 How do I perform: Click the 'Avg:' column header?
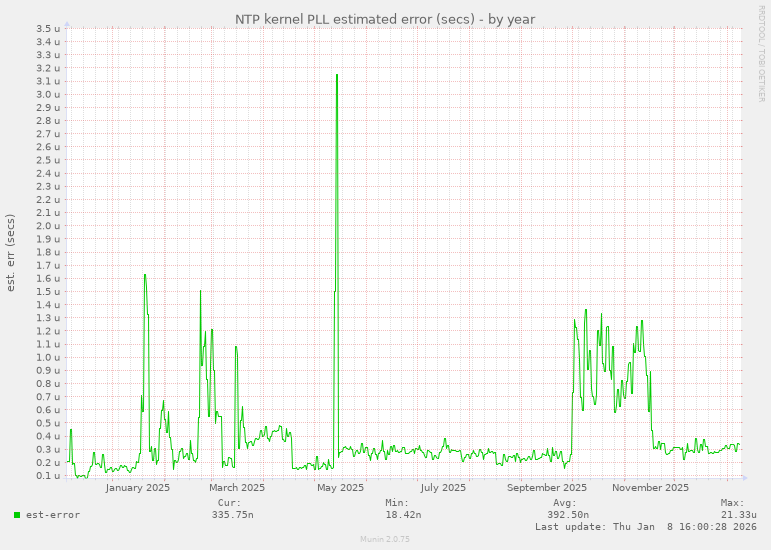[564, 503]
